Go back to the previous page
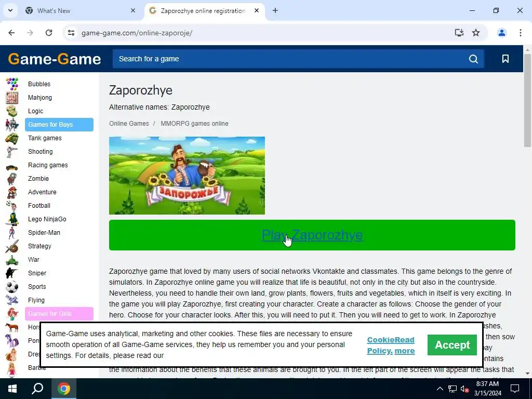The width and height of the screenshot is (532, 399). pos(11,33)
